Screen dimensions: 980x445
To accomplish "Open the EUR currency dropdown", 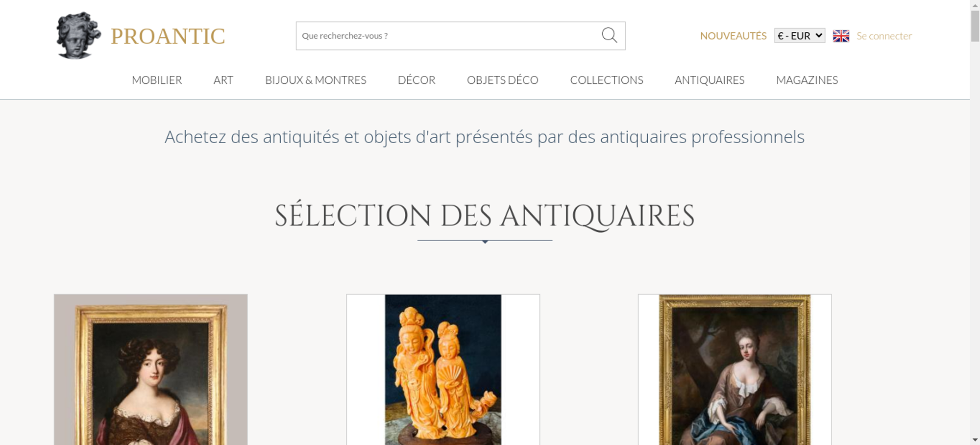I will (x=800, y=36).
